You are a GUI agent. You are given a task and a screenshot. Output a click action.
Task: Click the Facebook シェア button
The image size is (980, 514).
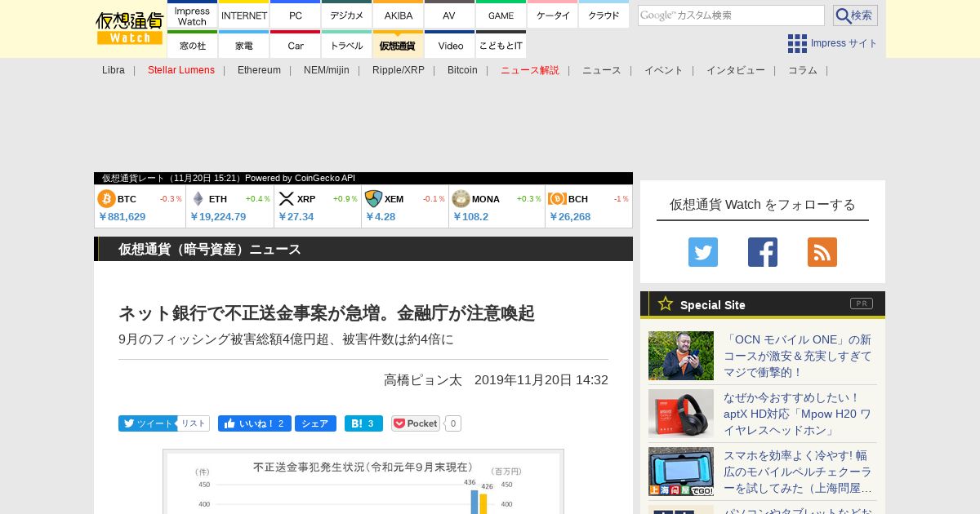click(x=314, y=423)
